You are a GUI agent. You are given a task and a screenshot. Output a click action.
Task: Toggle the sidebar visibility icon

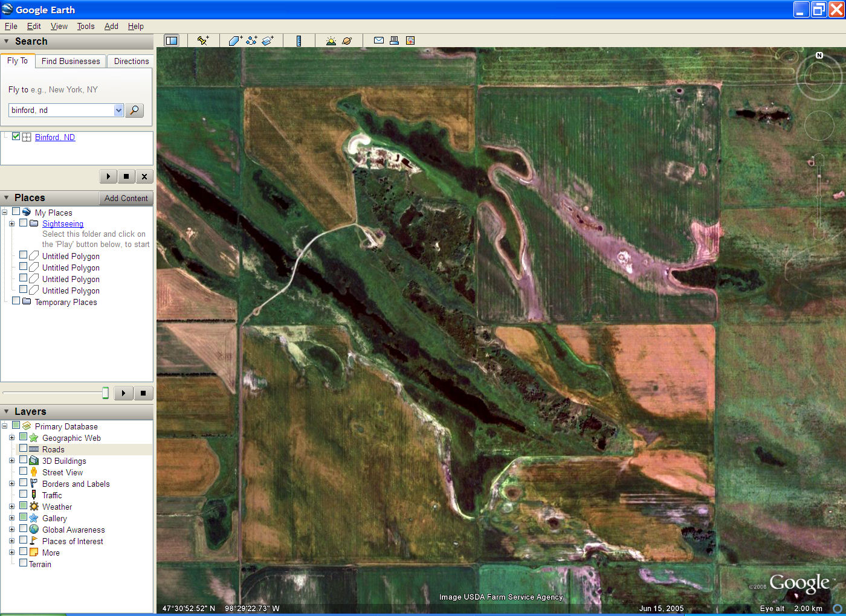point(172,40)
